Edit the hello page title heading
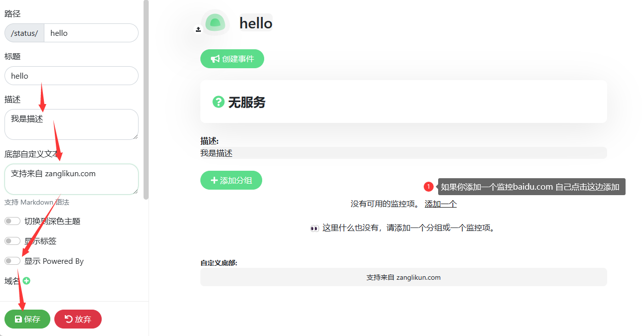This screenshot has width=644, height=336. [256, 23]
